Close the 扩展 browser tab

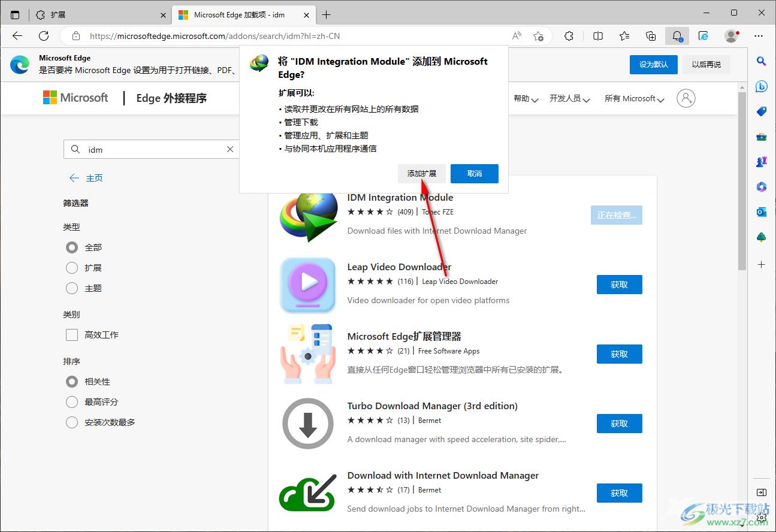coord(164,15)
